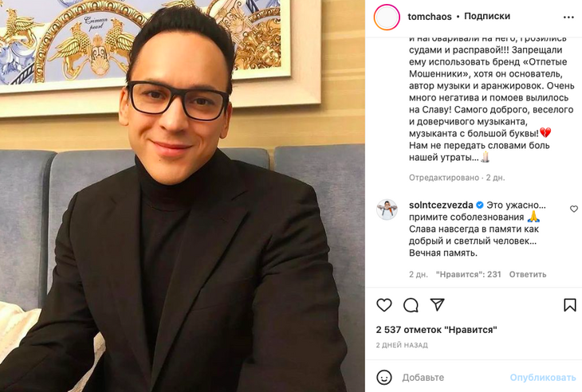The width and height of the screenshot is (582, 392).
Task: View the comment's "Нравится": 231 likes list
Action: [x=469, y=274]
